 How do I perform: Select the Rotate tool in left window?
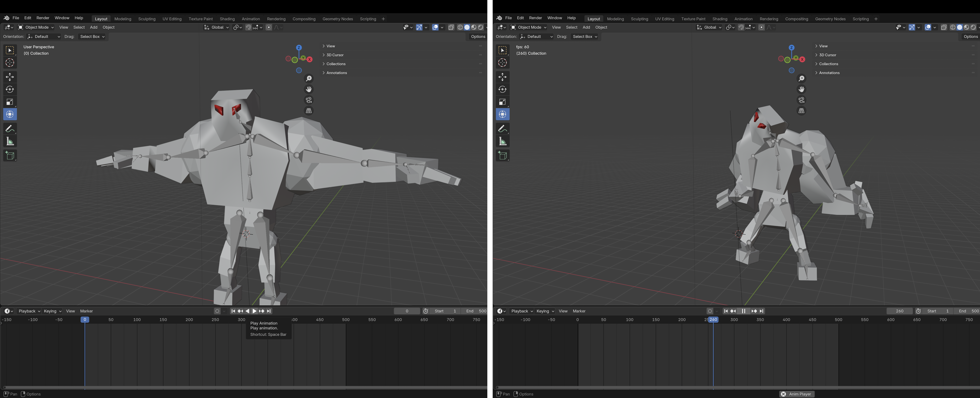[10, 89]
